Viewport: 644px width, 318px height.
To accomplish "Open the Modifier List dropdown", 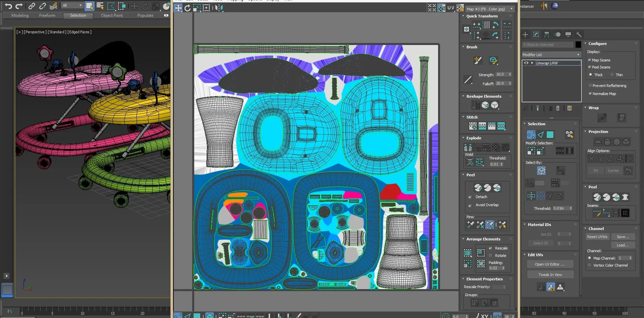I will 551,54.
